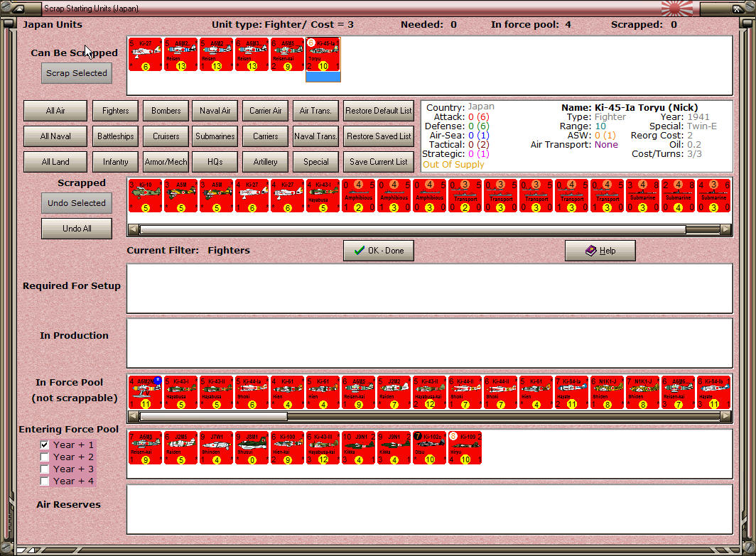Click Restore Default List
The width and height of the screenshot is (756, 556).
[x=379, y=111]
